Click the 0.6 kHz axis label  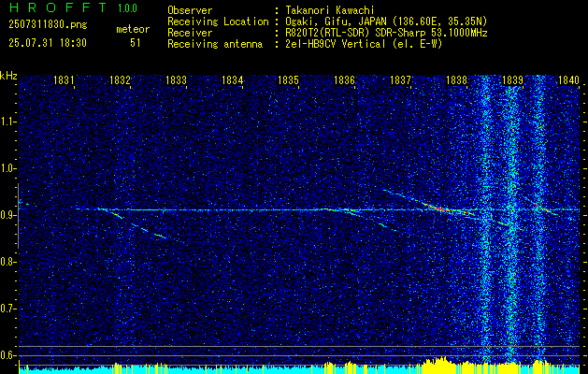7,355
